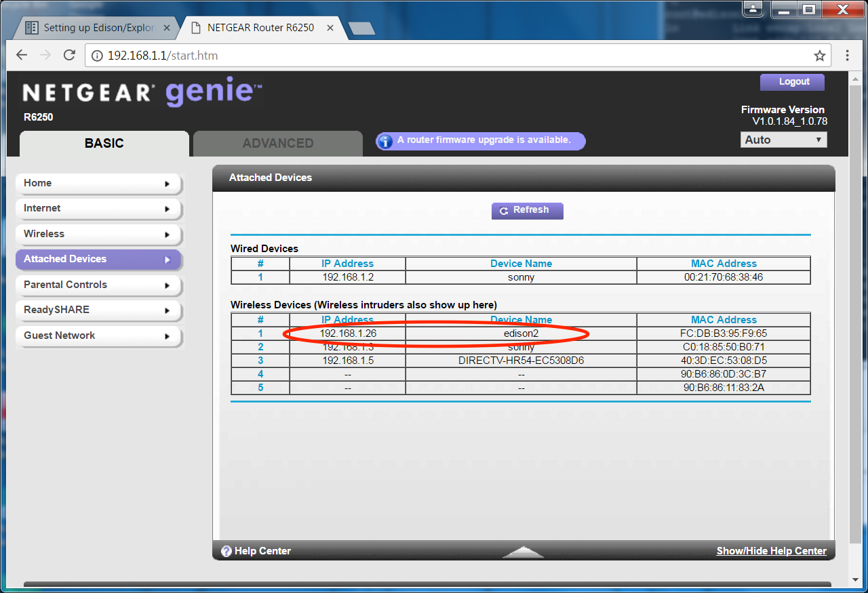Viewport: 868px width, 593px height.
Task: Click the Logout button
Action: click(x=792, y=81)
